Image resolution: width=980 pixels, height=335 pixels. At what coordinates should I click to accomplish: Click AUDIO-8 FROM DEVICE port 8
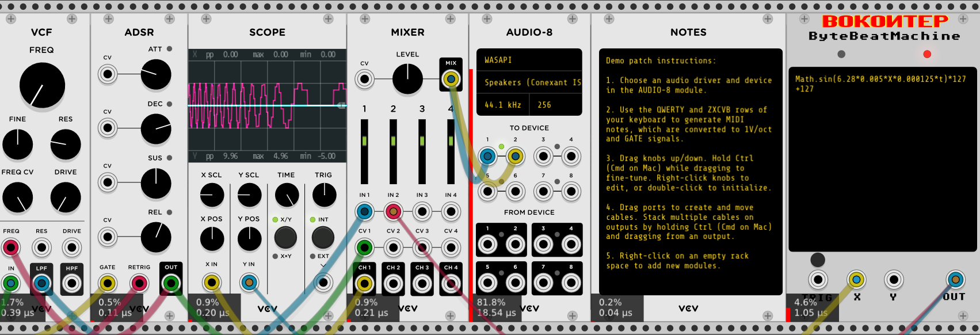[571, 283]
